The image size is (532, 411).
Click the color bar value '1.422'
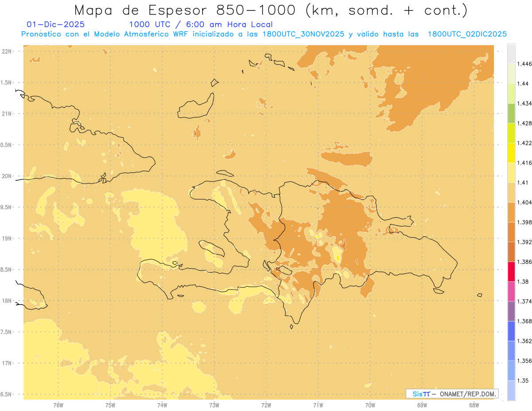tap(524, 143)
